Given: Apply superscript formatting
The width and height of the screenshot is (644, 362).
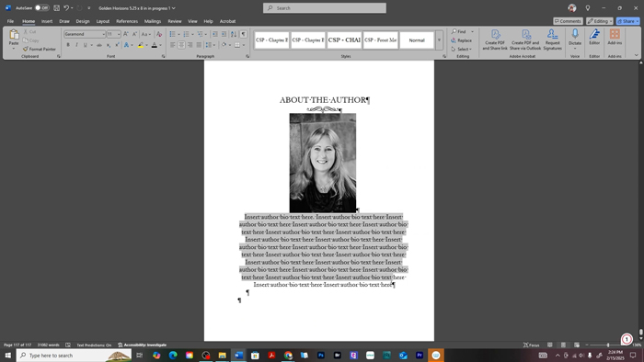Looking at the screenshot, I should tap(117, 45).
